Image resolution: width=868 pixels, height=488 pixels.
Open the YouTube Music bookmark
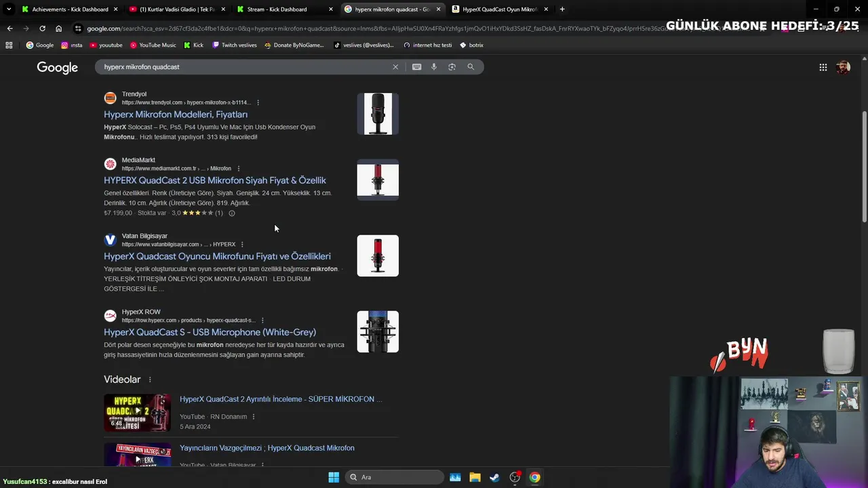153,45
